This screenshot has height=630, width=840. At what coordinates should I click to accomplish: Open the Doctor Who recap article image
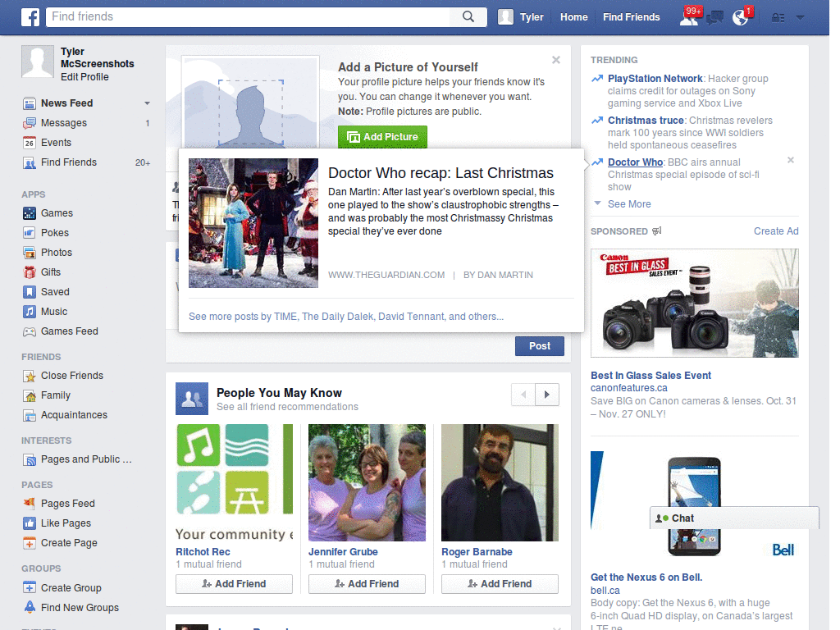pyautogui.click(x=253, y=223)
